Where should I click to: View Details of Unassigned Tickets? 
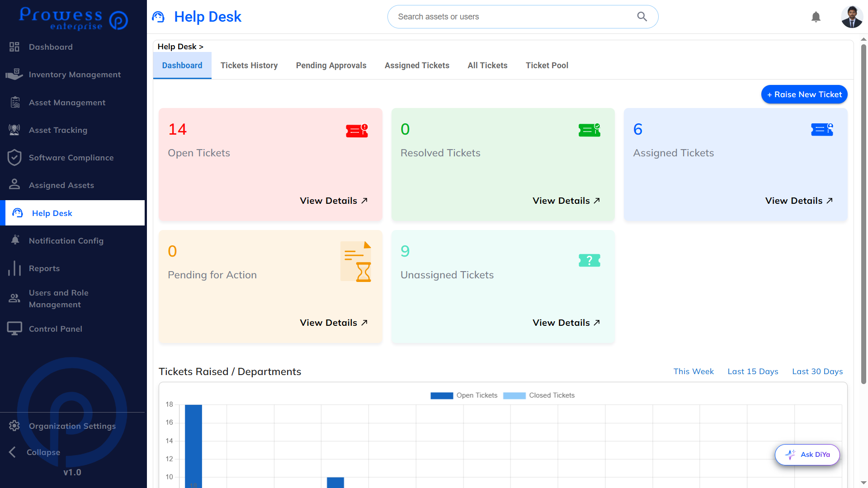coord(566,323)
